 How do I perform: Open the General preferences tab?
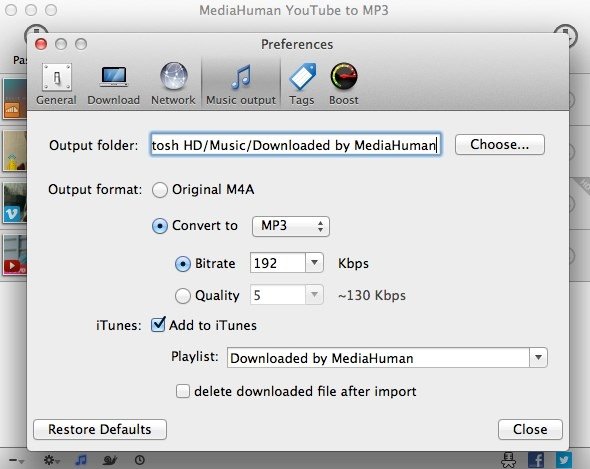[x=56, y=84]
